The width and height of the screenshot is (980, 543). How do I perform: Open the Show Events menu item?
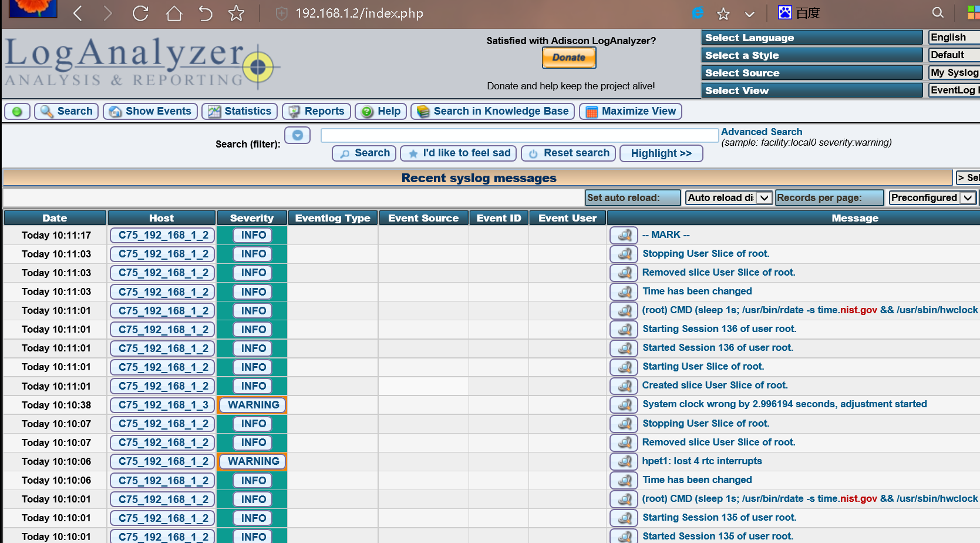[x=150, y=111]
